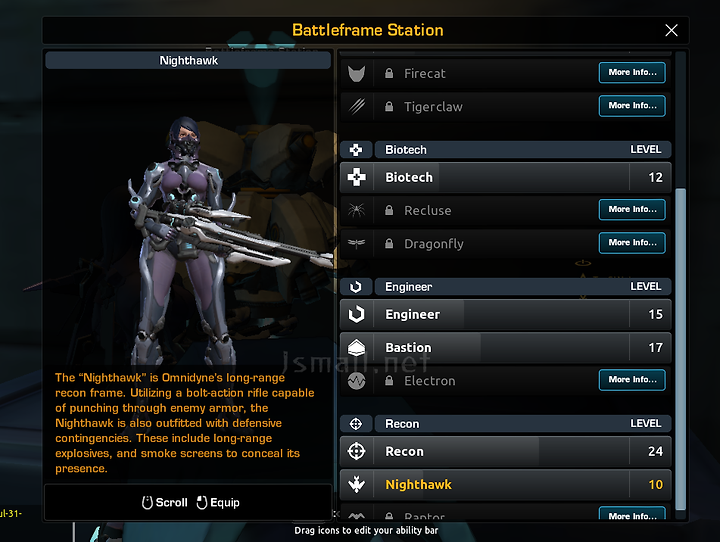Select the Biotech cross icon
The width and height of the screenshot is (720, 542).
(356, 177)
